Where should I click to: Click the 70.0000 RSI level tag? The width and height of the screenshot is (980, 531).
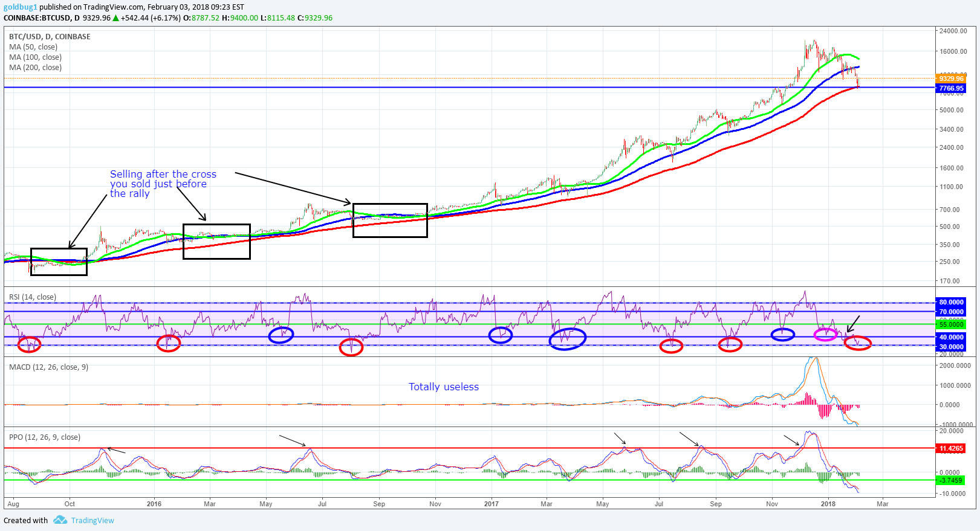click(951, 312)
